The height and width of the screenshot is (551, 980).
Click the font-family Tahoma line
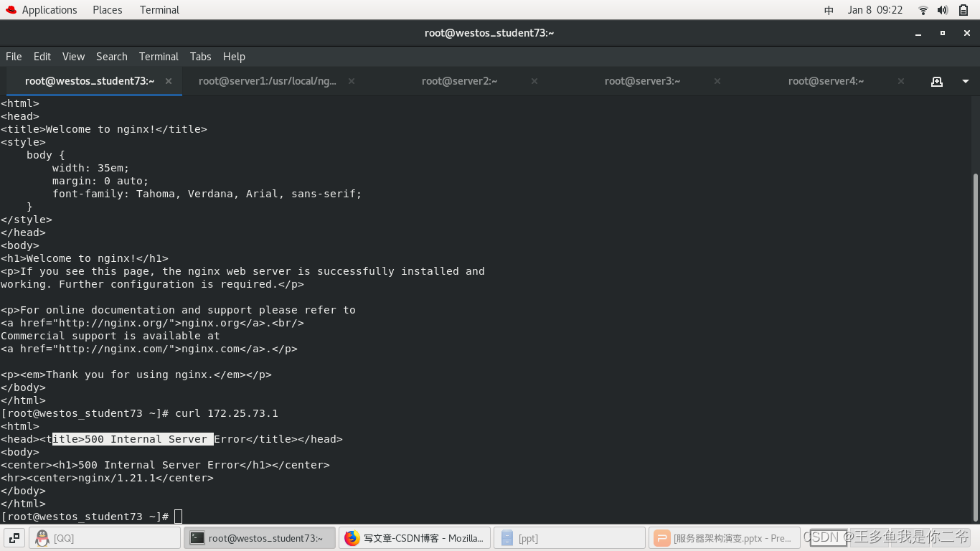[x=207, y=194]
